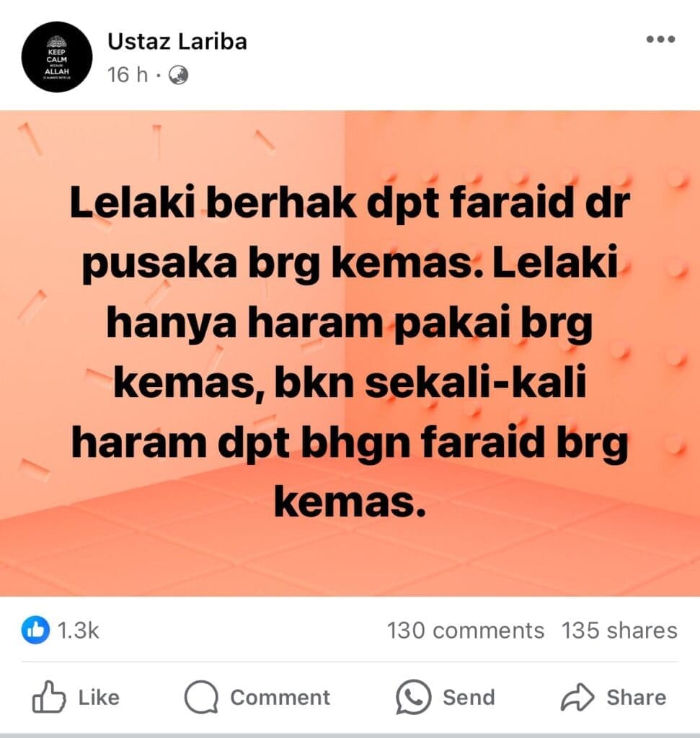Click the Keep Calm profile picture

(57, 56)
